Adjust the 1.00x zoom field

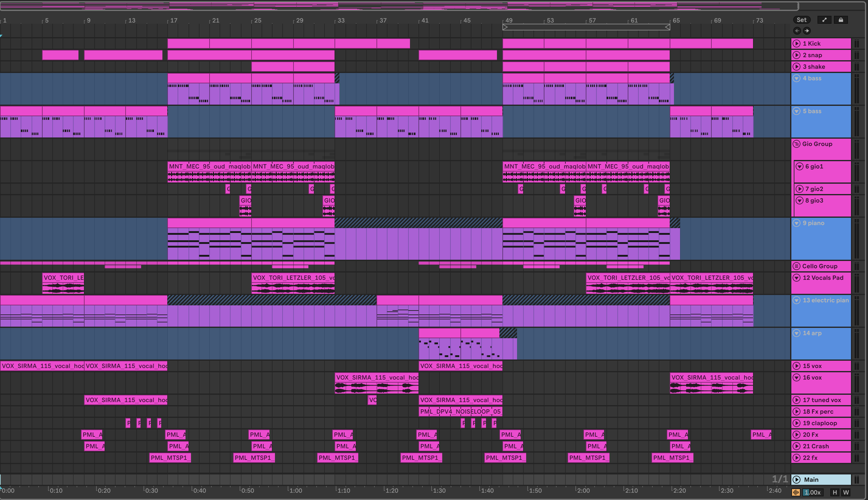click(812, 492)
